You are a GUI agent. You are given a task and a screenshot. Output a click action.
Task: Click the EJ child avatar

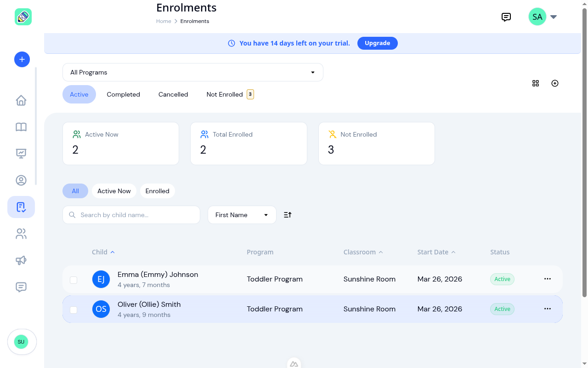click(x=101, y=279)
